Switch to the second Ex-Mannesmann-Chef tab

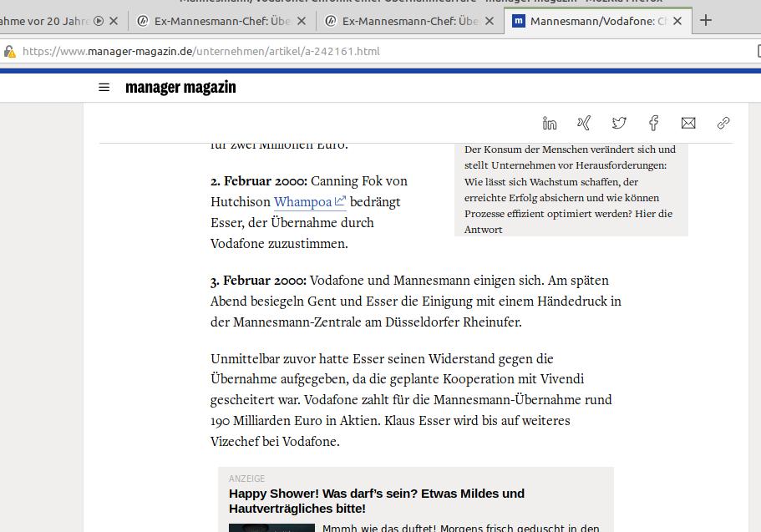pos(410,22)
